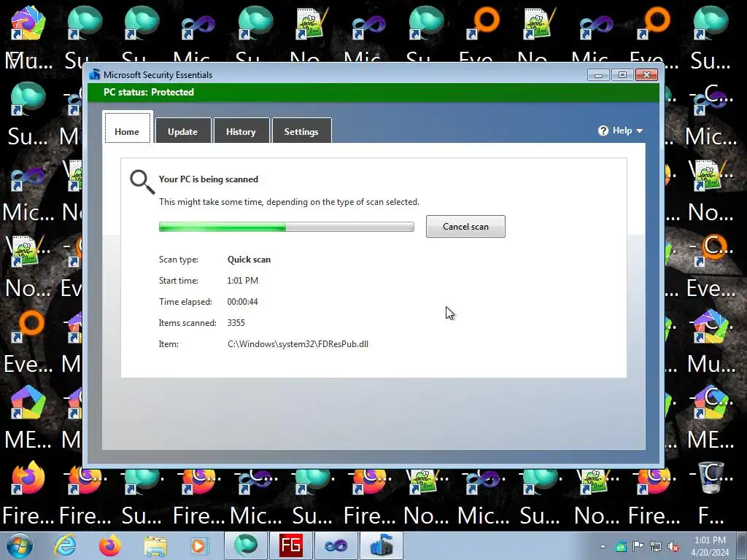Click the magnifying glass scan icon
This screenshot has height=560, width=747.
[142, 182]
